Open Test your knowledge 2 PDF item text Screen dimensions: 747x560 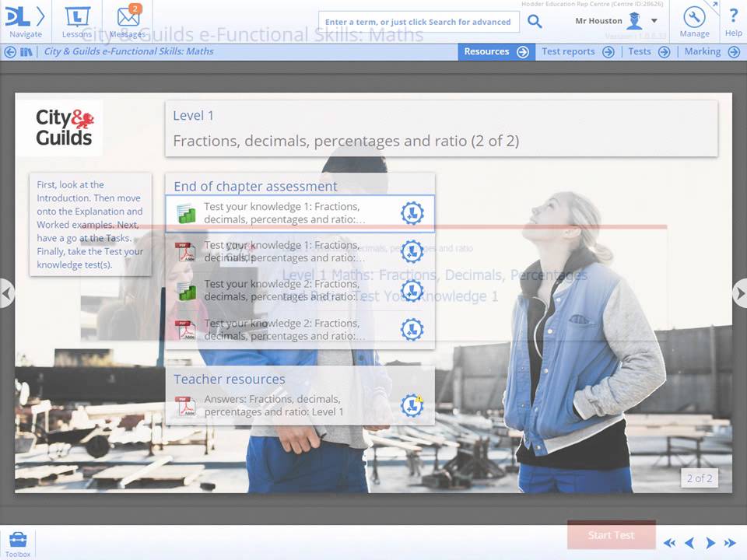tap(285, 330)
